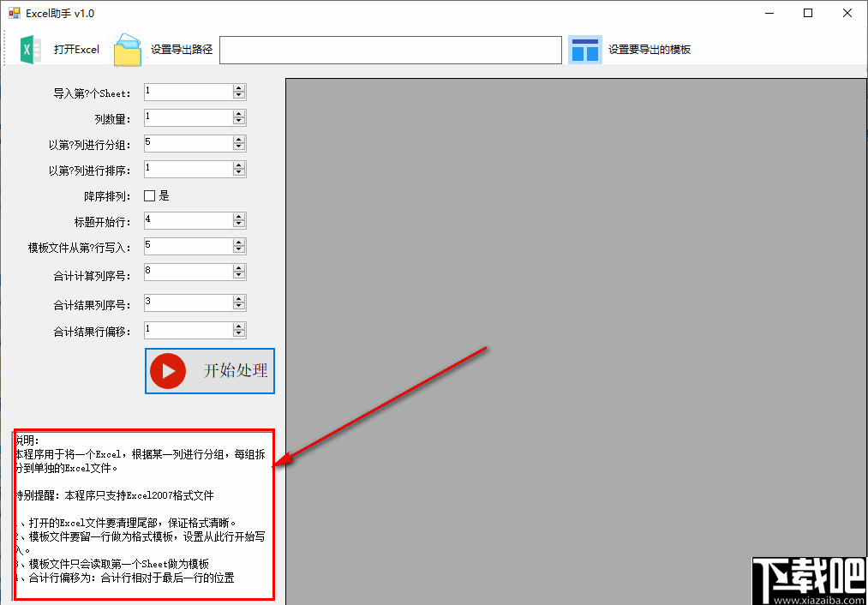Image resolution: width=868 pixels, height=605 pixels.
Task: Decrease the 以第?列进行分组 value
Action: point(239,147)
